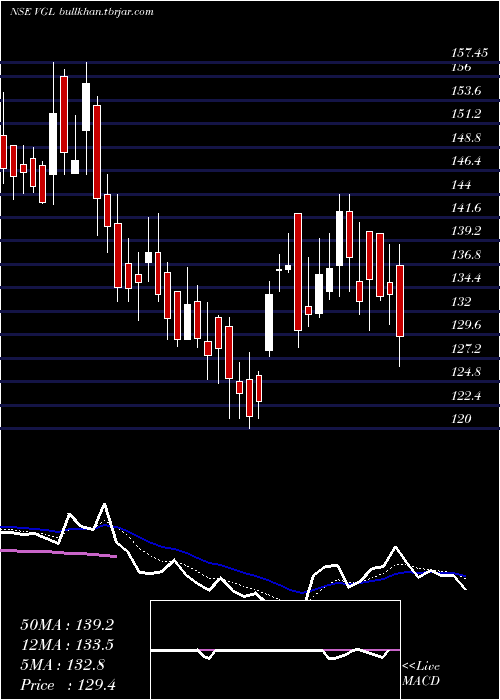Click the <<Live MACD label
This screenshot has height=700, width=500.
421,674
